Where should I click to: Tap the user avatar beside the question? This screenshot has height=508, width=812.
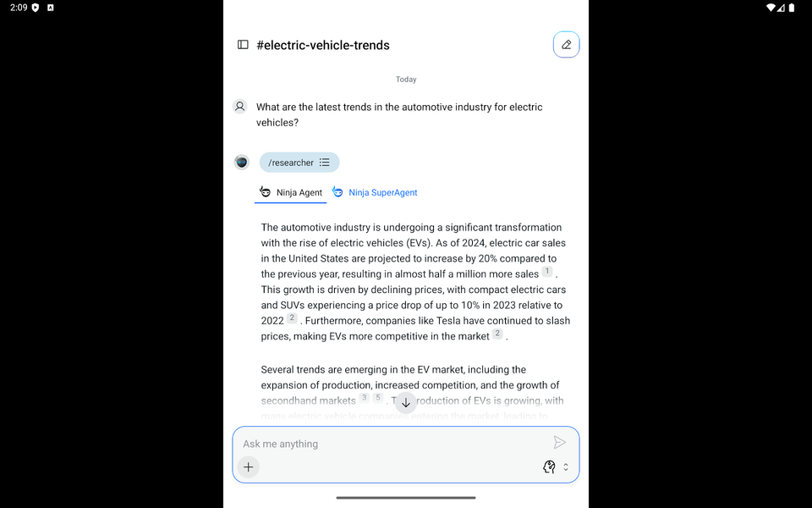pos(239,107)
